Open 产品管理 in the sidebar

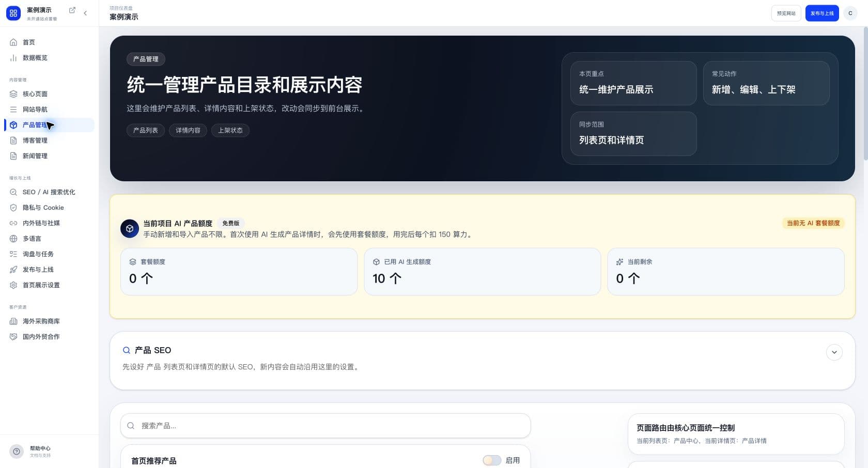(50, 125)
